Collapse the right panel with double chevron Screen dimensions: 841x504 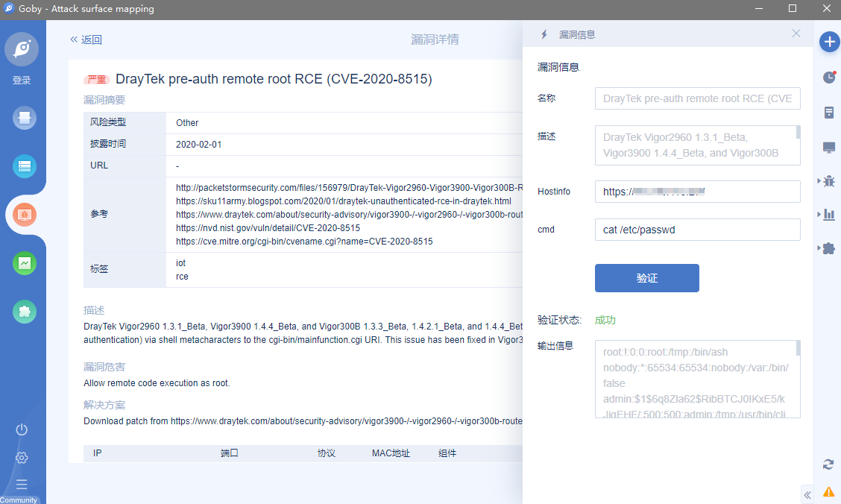807,494
